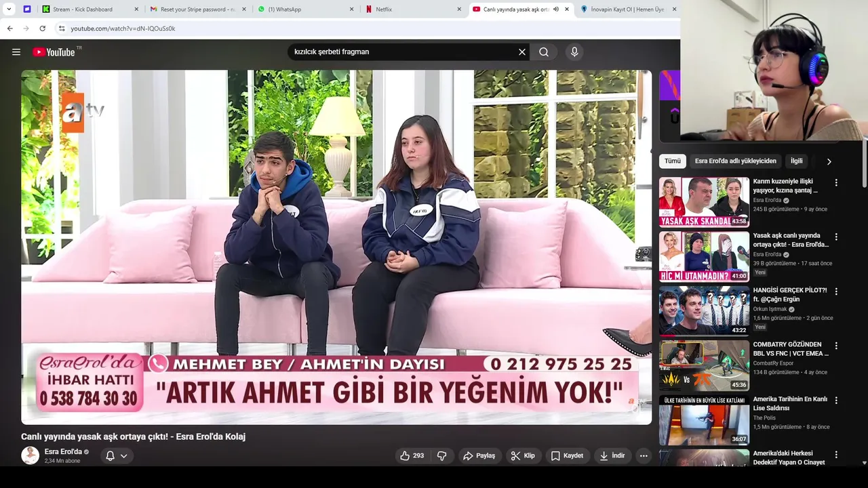
Task: Switch to the İnovapin Kayıt Ol tab
Action: point(627,9)
